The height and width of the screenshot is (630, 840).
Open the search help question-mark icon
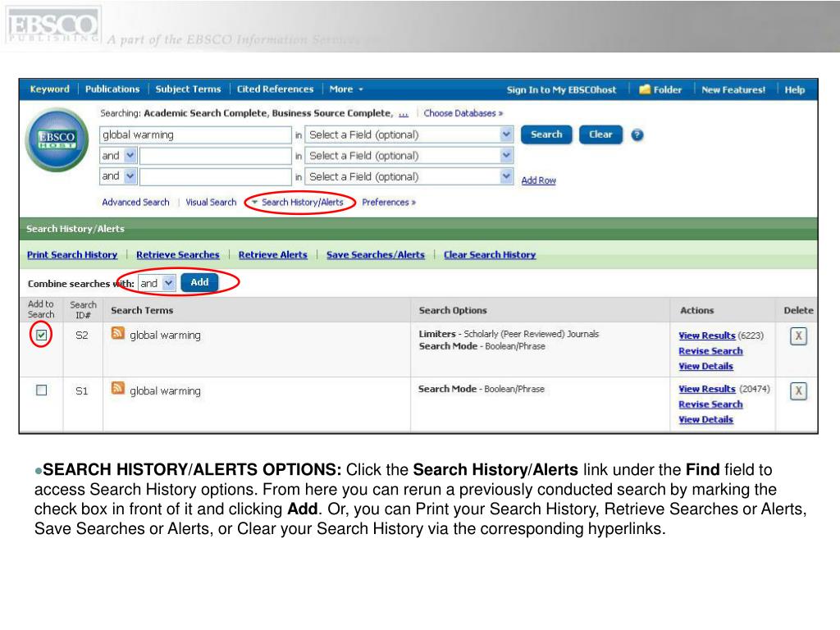point(637,135)
